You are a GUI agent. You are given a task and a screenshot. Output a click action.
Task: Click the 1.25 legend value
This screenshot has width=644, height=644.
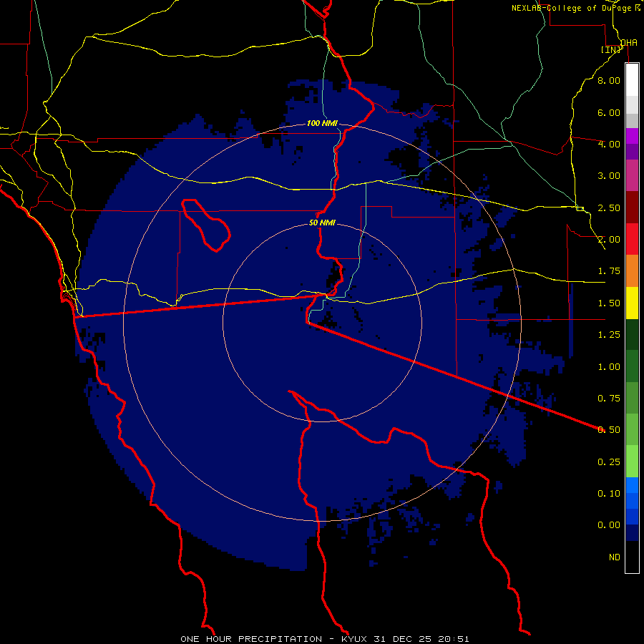pos(609,335)
